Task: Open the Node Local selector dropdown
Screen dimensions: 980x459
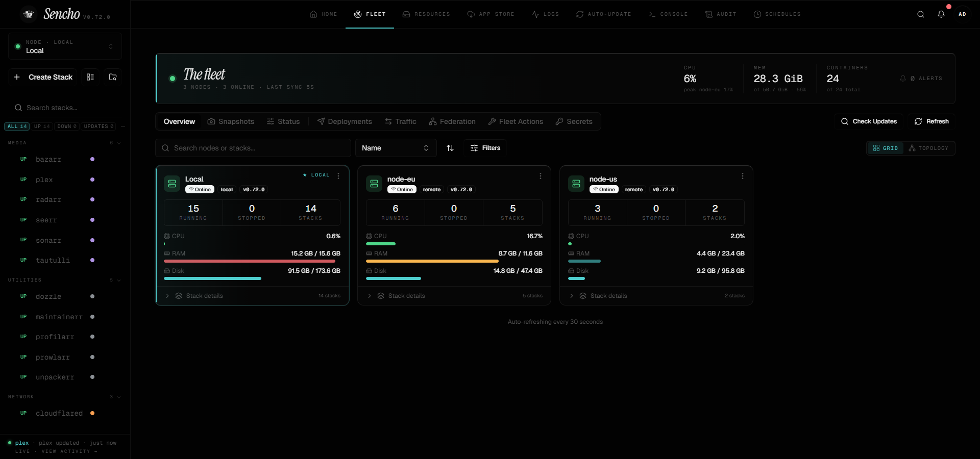Action: point(65,46)
